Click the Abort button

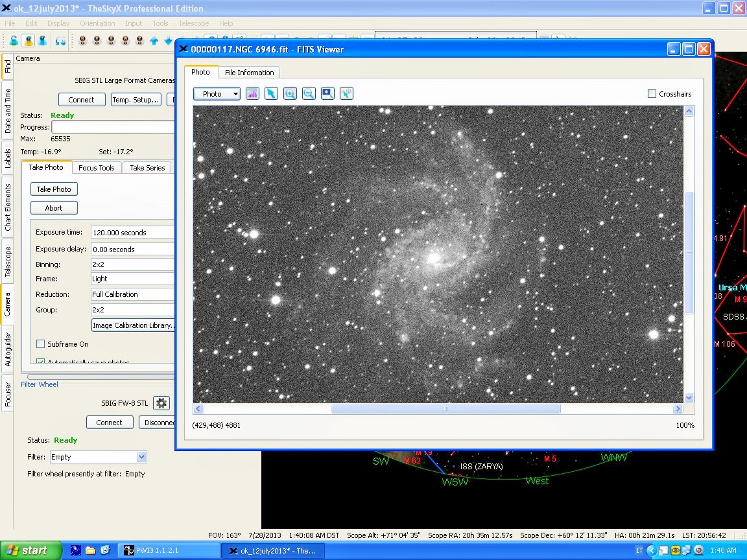54,208
